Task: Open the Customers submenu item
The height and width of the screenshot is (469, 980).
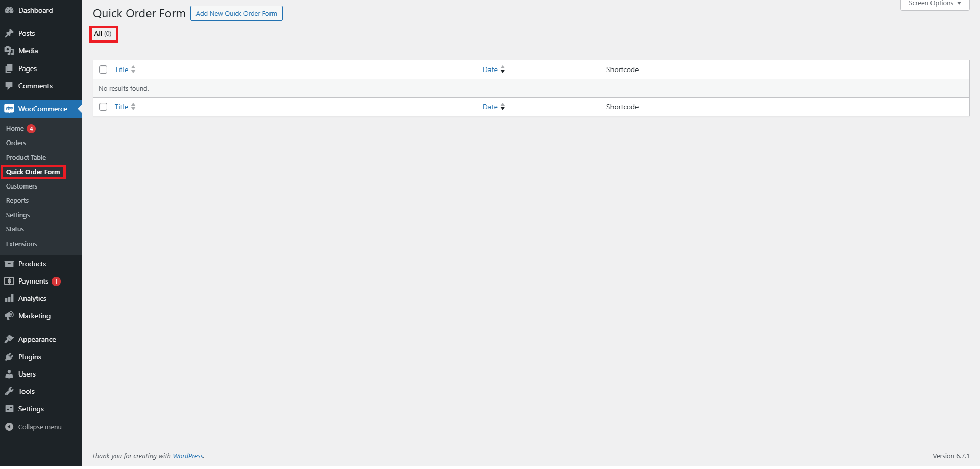Action: click(21, 186)
